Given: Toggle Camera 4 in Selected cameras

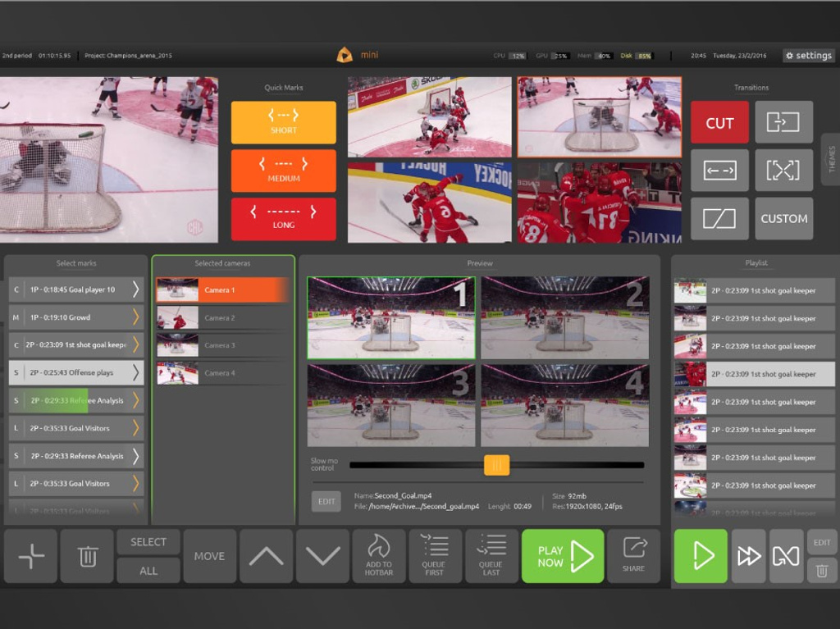Looking at the screenshot, I should click(x=221, y=373).
